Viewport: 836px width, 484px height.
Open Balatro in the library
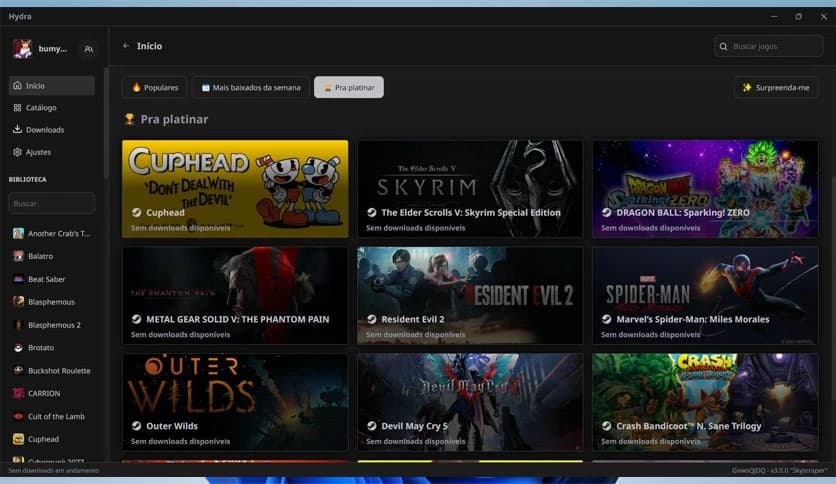pos(52,256)
